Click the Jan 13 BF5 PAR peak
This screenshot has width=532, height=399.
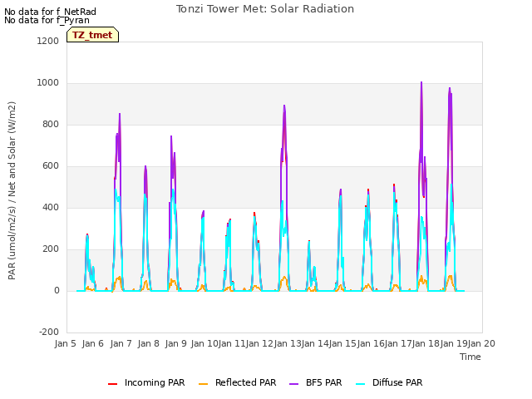(x=284, y=106)
